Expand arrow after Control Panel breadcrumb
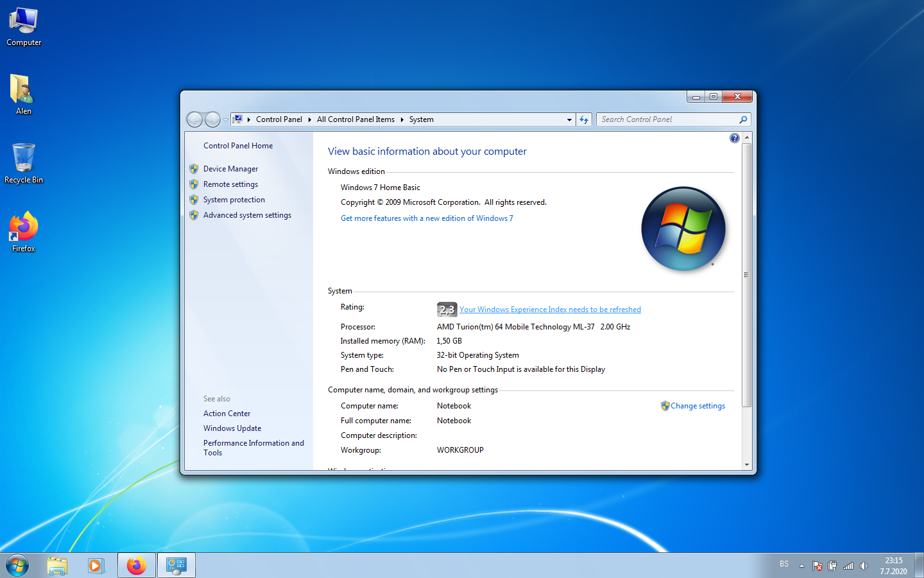Viewport: 924px width, 578px height. click(x=309, y=119)
